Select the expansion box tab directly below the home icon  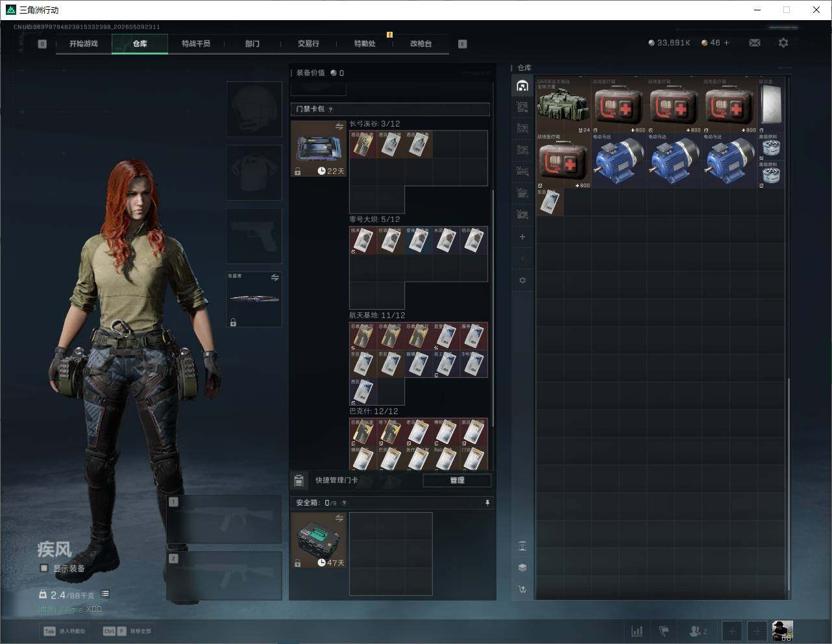pyautogui.click(x=522, y=107)
